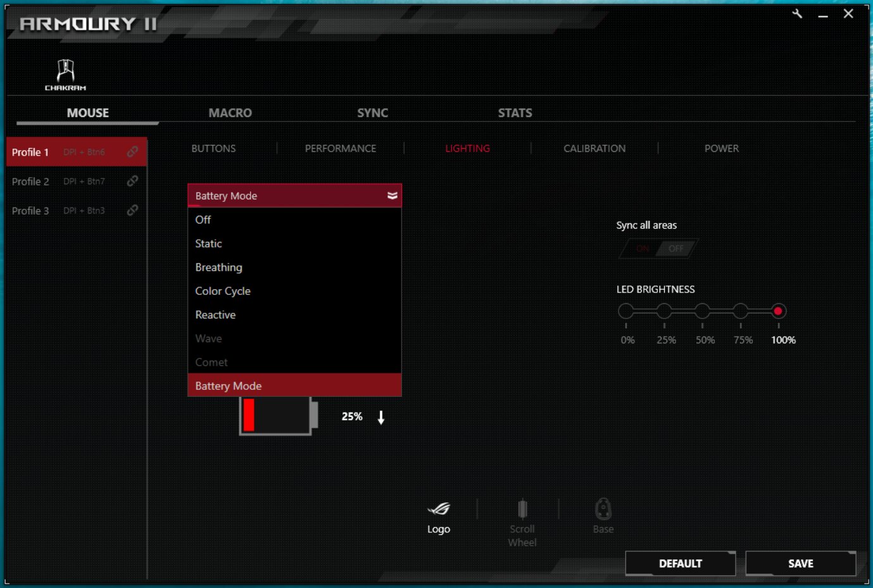Close the Armoury II window
The image size is (873, 588).
(849, 13)
